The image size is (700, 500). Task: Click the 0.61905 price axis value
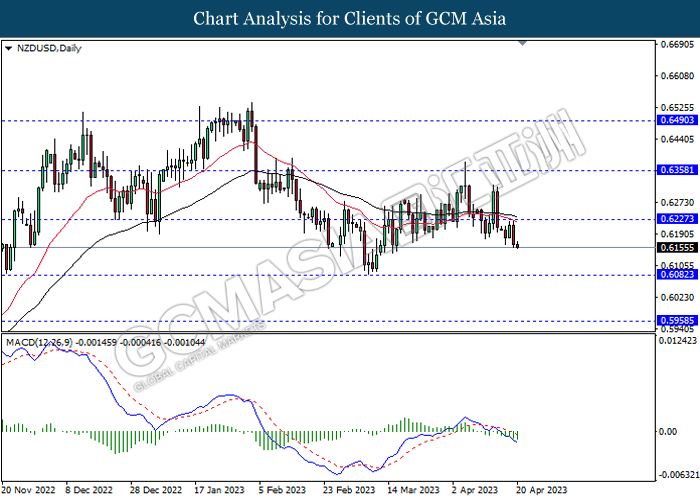tap(677, 234)
